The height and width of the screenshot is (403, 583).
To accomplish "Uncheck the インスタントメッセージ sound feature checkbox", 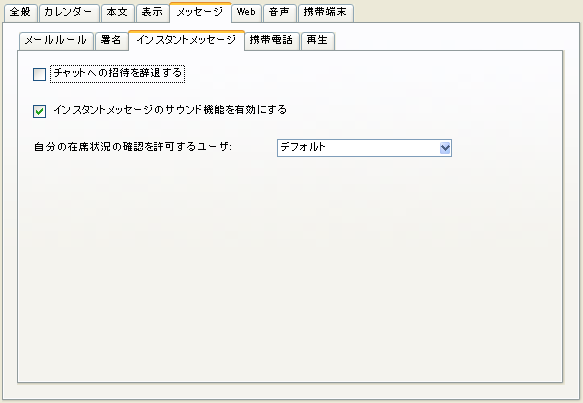I will [39, 111].
